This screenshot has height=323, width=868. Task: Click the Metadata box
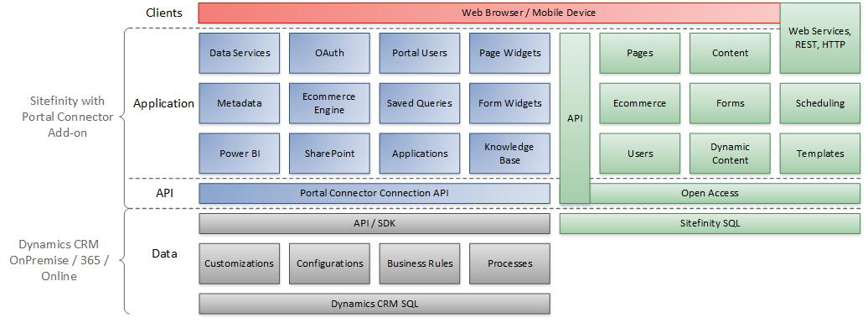(x=240, y=103)
